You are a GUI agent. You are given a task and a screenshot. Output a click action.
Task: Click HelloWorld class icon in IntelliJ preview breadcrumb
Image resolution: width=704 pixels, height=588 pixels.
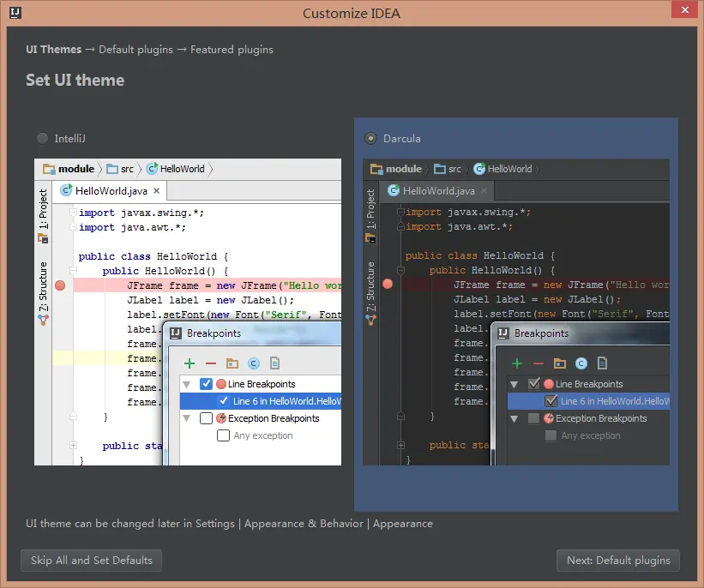(152, 168)
